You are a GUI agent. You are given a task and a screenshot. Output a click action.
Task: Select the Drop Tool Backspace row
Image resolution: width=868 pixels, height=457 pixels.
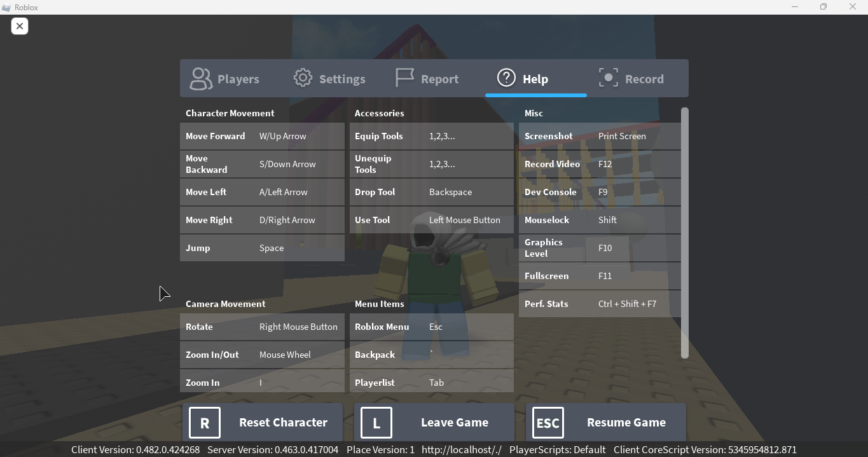432,192
